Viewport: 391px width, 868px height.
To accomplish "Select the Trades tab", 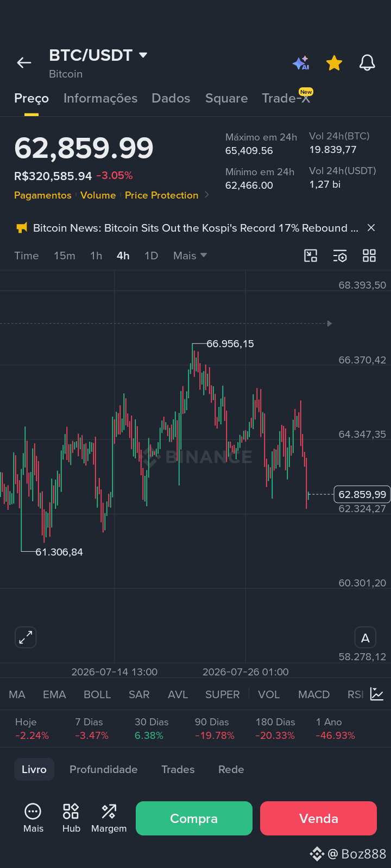I will (x=178, y=769).
